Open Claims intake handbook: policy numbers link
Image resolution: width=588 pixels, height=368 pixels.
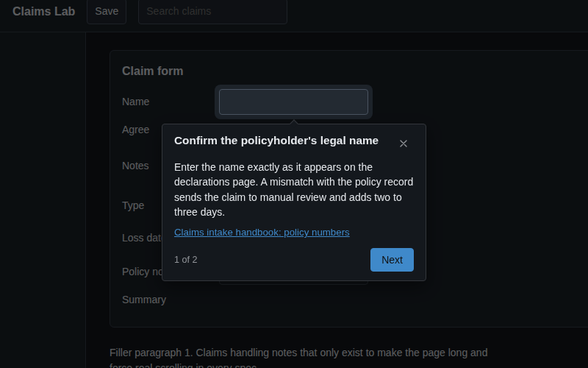(262, 233)
